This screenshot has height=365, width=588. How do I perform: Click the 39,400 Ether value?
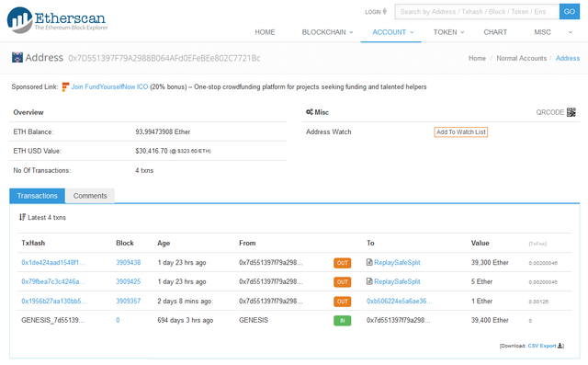point(490,320)
